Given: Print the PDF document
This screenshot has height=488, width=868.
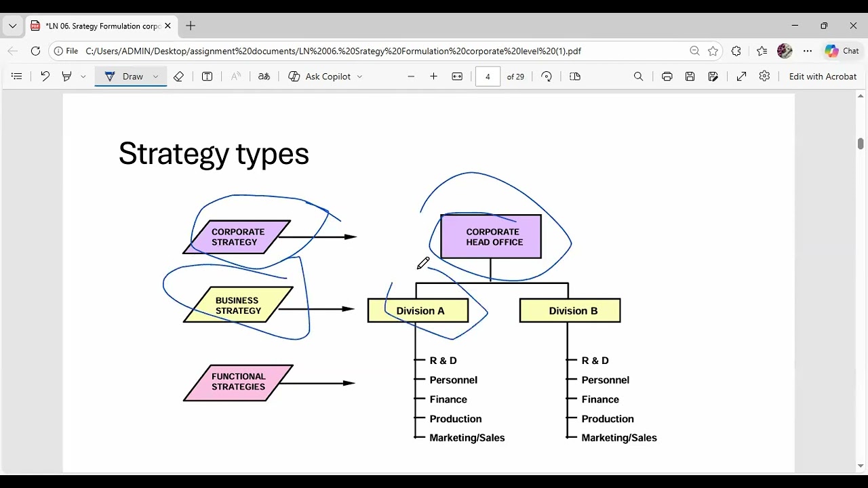Looking at the screenshot, I should 667,77.
